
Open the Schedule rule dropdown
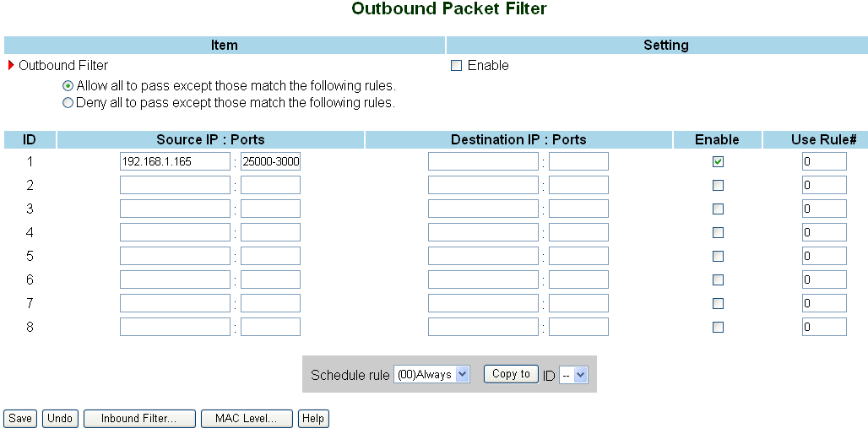point(431,375)
